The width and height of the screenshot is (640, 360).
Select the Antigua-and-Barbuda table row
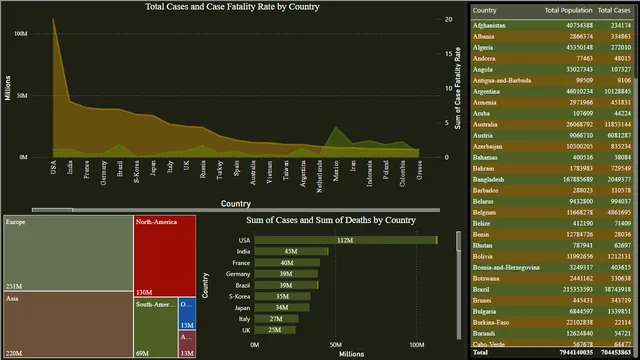pyautogui.click(x=552, y=80)
